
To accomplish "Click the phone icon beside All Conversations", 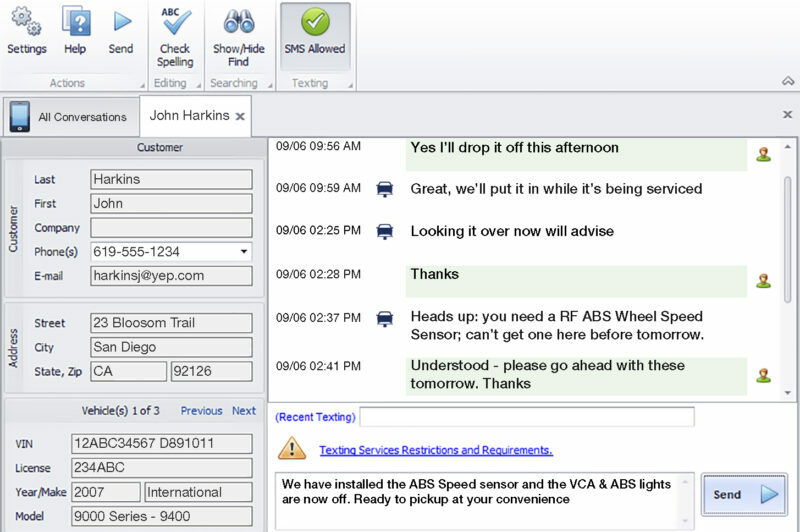I will (20, 117).
